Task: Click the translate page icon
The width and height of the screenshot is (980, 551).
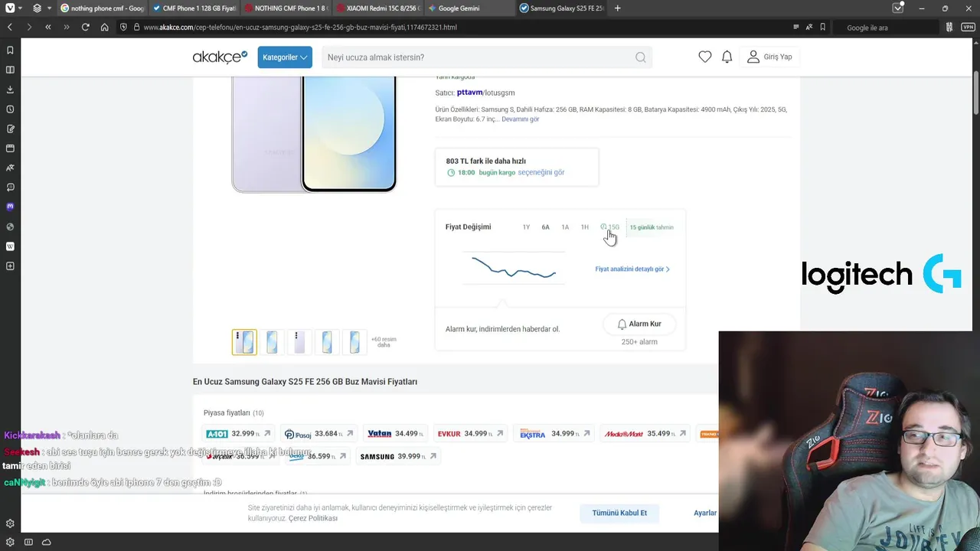Action: pyautogui.click(x=809, y=27)
